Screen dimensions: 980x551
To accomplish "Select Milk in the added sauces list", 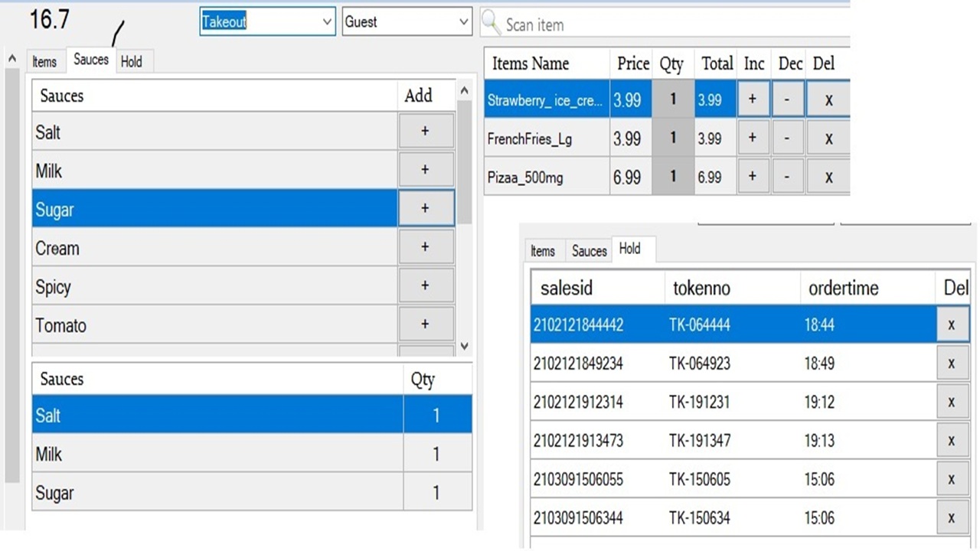I will (x=214, y=454).
